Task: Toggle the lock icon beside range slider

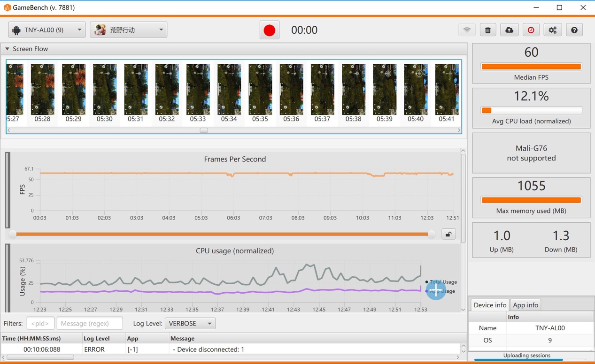Action: pyautogui.click(x=448, y=234)
